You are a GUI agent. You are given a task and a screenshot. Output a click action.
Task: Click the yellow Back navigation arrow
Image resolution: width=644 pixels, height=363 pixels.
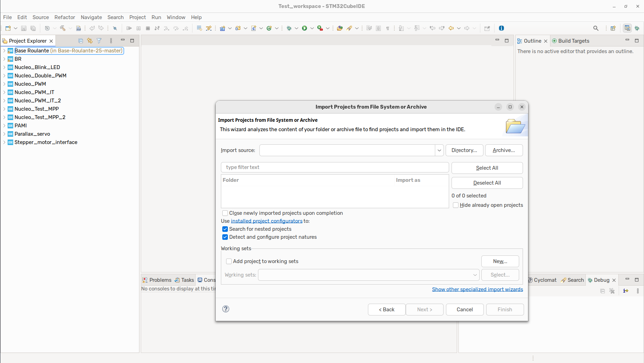click(451, 28)
